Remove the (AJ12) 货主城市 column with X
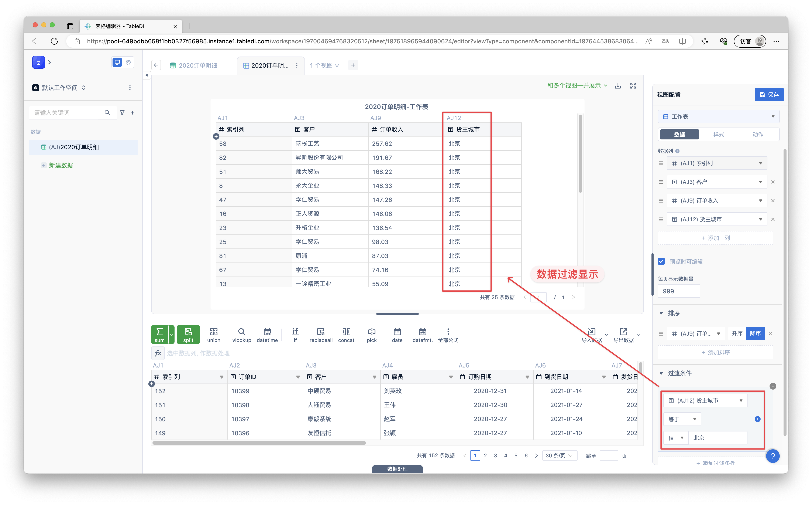The height and width of the screenshot is (505, 812). pos(773,219)
